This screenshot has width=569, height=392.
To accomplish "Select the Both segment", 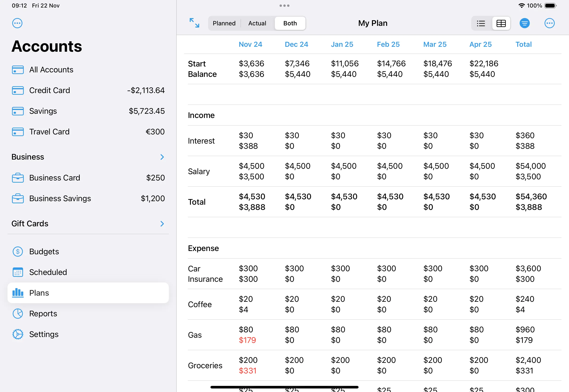I will coord(290,23).
